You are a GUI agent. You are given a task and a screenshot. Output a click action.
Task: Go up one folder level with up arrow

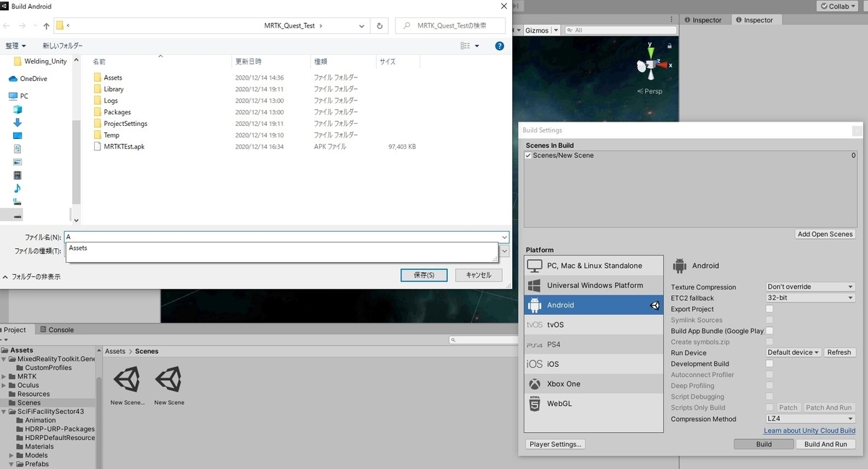coord(46,25)
